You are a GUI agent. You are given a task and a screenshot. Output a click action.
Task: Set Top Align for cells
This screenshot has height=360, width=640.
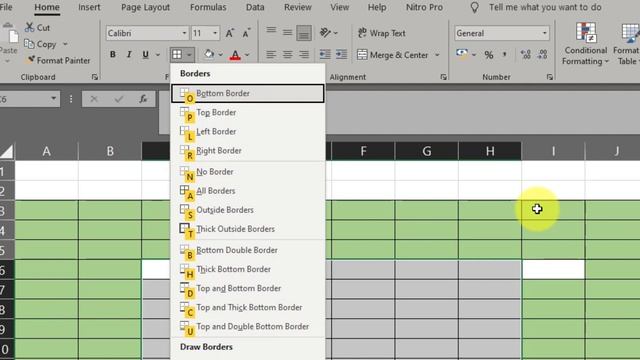click(x=271, y=32)
